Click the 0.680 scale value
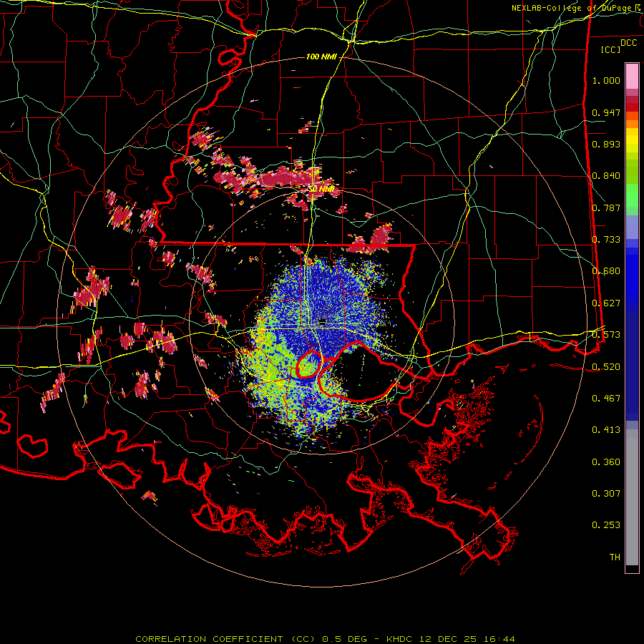Image resolution: width=644 pixels, height=644 pixels. point(606,271)
